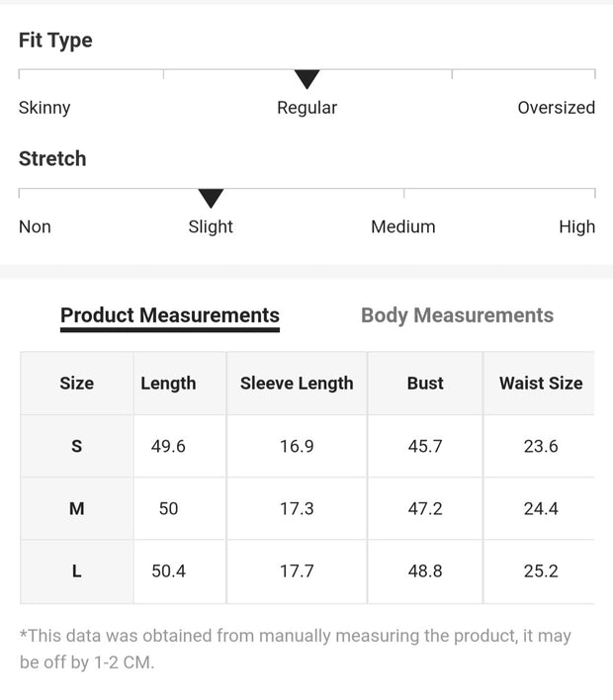Select the Skinny fit label
Image resolution: width=613 pixels, height=700 pixels.
point(44,108)
